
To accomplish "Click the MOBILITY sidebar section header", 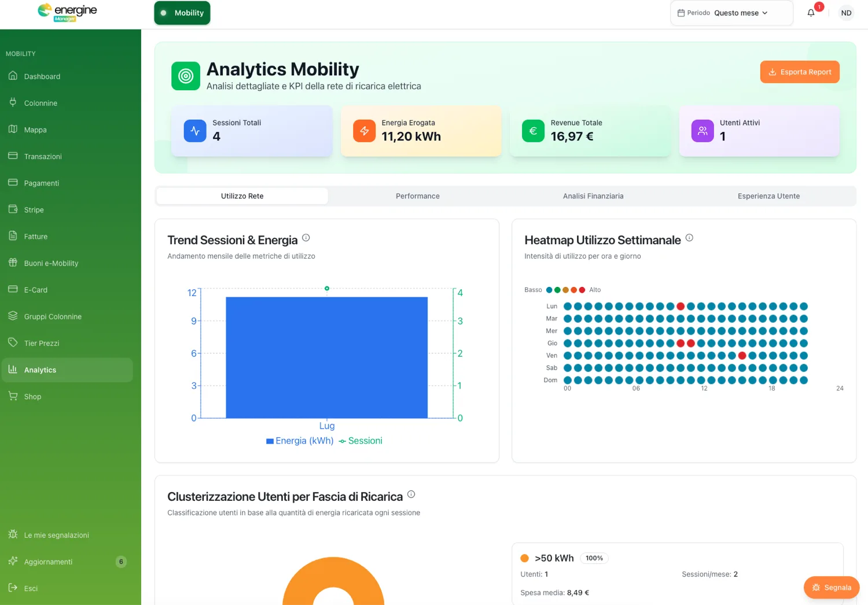I will pyautogui.click(x=21, y=54).
